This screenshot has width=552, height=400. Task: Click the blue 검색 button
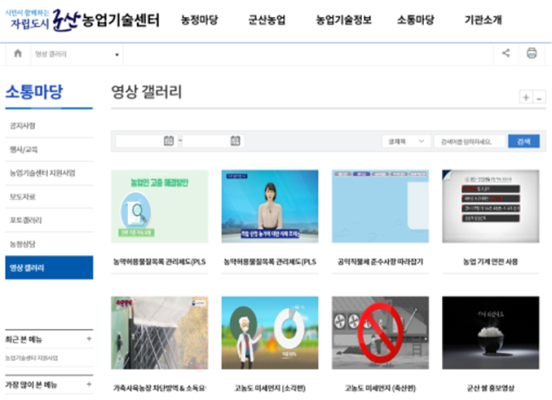pyautogui.click(x=523, y=142)
